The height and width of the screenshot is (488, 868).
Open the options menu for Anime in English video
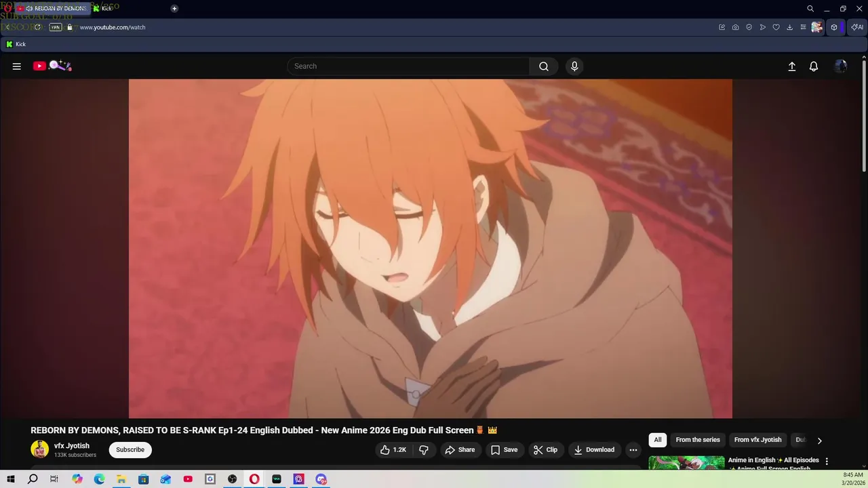pos(826,462)
